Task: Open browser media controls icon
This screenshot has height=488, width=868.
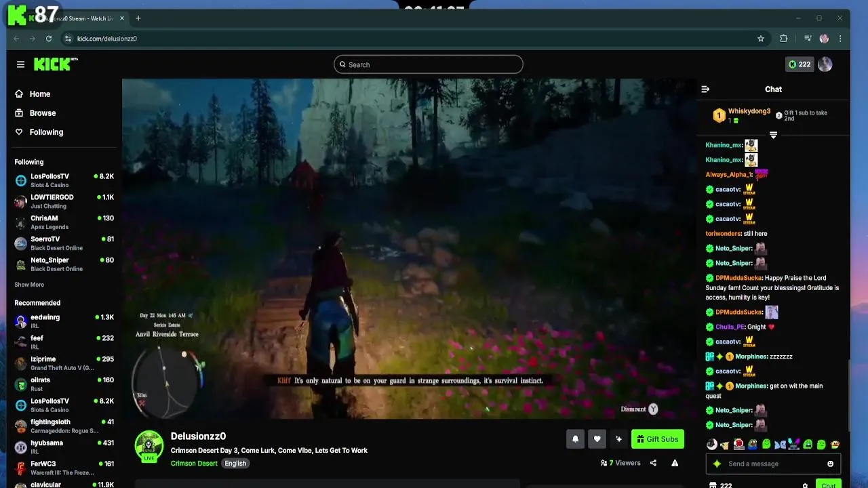Action: [808, 39]
